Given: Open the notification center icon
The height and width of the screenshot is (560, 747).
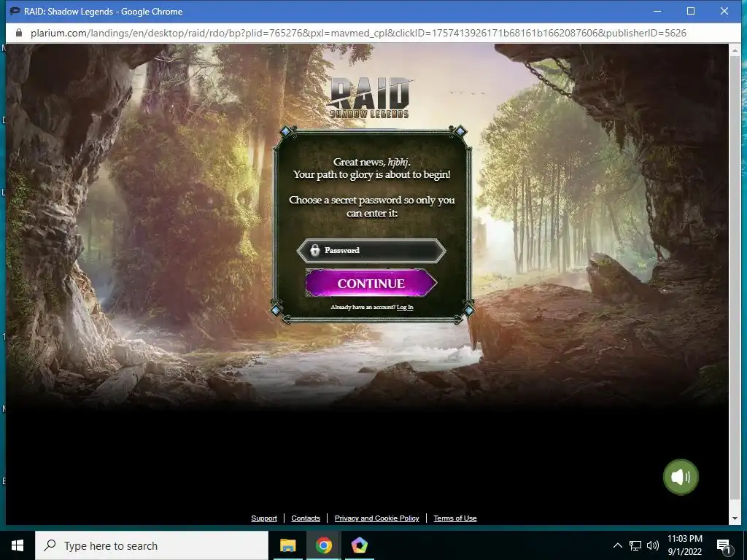Looking at the screenshot, I should [x=724, y=546].
